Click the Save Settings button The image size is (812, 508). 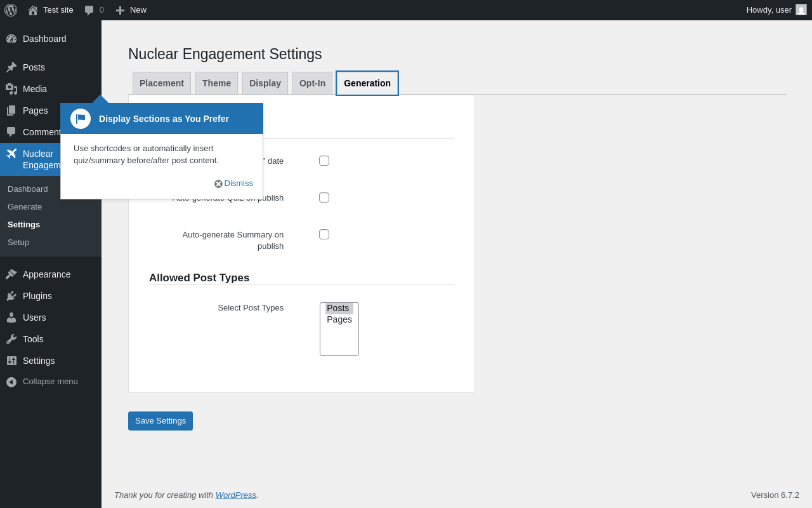[160, 421]
